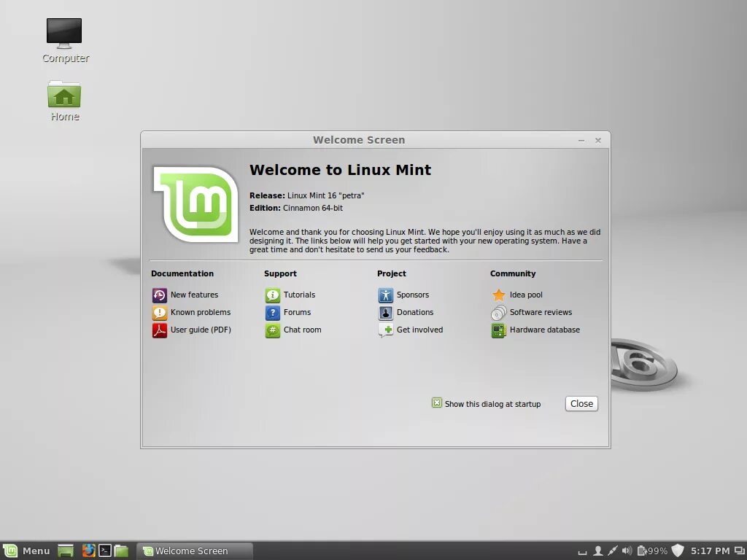
Task: Click the Show Desktop panel launcher
Action: point(66,551)
